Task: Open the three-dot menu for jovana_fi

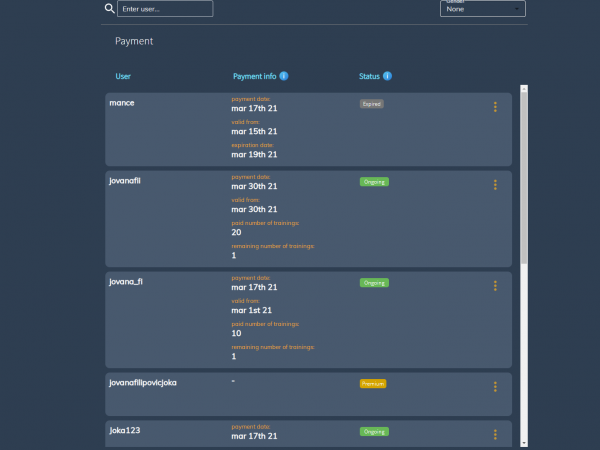Action: click(x=495, y=286)
